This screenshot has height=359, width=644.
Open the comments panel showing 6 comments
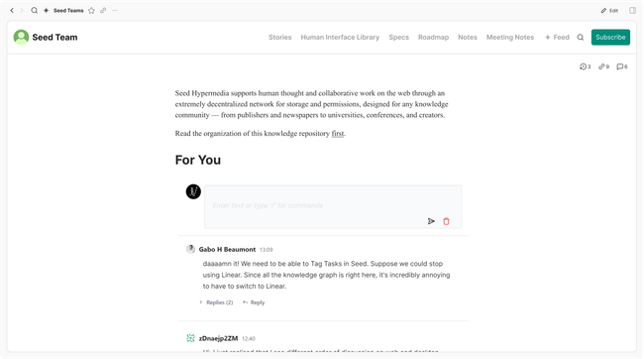coord(622,66)
